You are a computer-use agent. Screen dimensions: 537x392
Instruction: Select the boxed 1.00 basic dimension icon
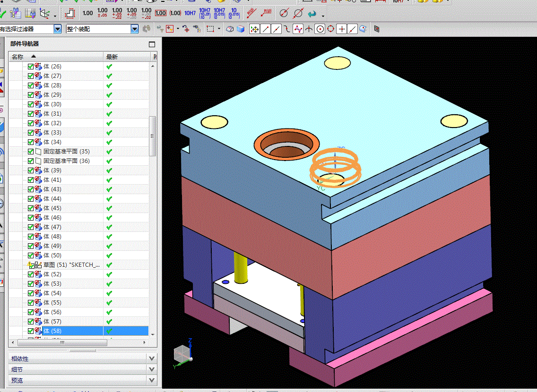click(160, 13)
